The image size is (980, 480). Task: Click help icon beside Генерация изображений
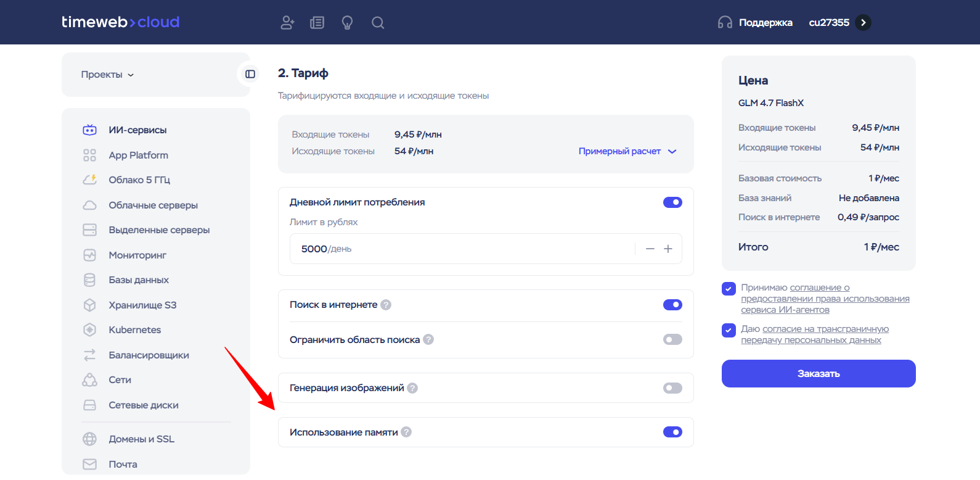tap(412, 388)
